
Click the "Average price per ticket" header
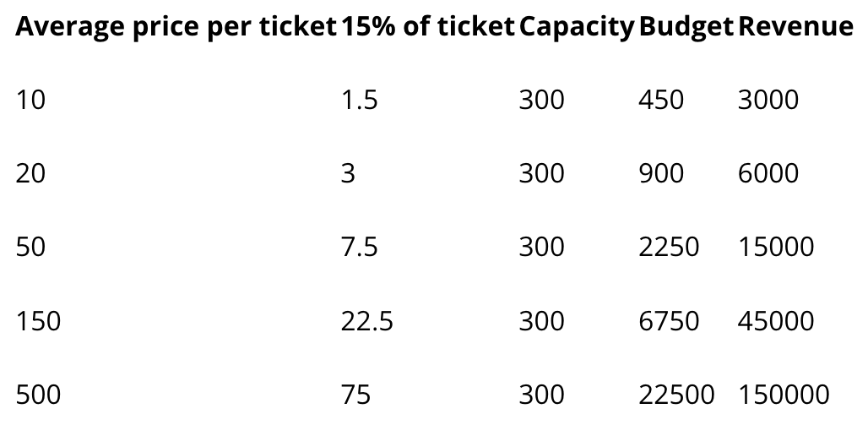(176, 26)
